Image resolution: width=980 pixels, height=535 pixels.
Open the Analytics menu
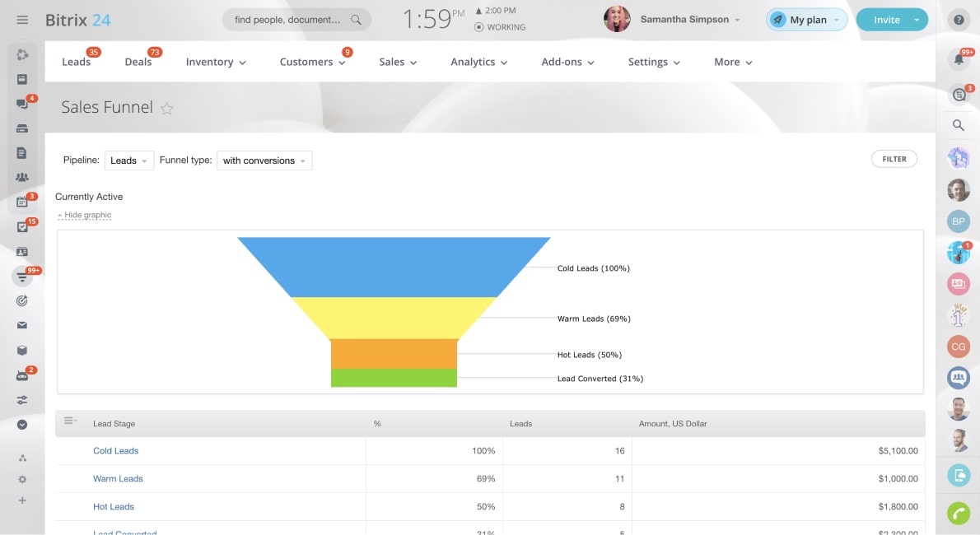[x=478, y=62]
